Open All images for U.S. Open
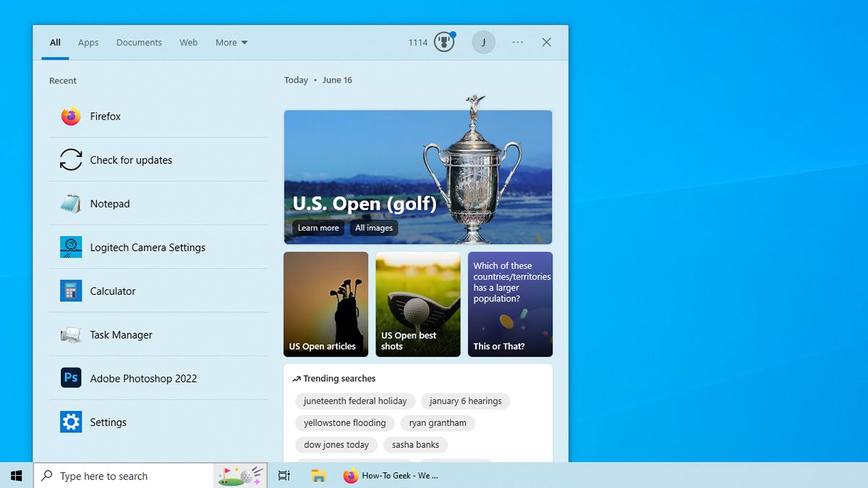This screenshot has width=868, height=488. coord(373,228)
